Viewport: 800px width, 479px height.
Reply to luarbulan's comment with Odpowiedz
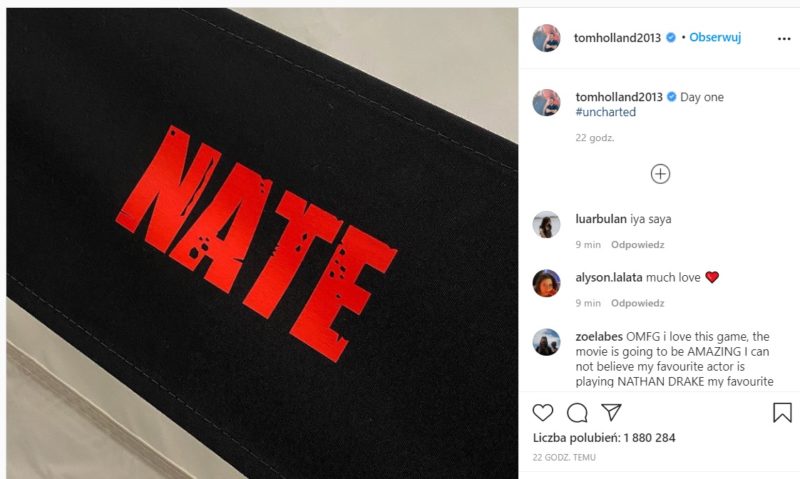(x=638, y=245)
